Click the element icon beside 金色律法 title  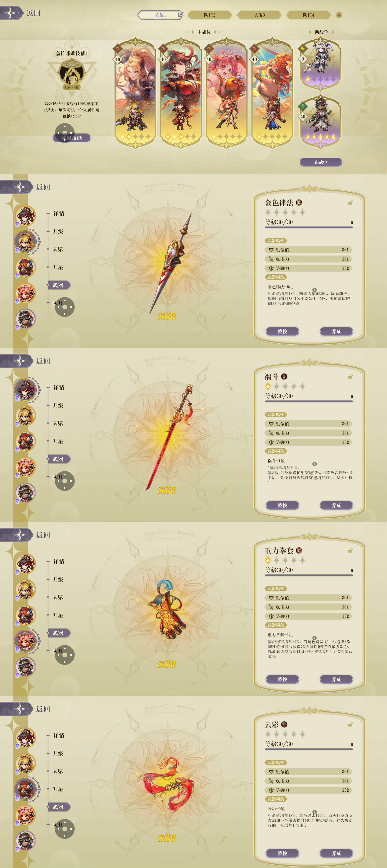click(299, 202)
